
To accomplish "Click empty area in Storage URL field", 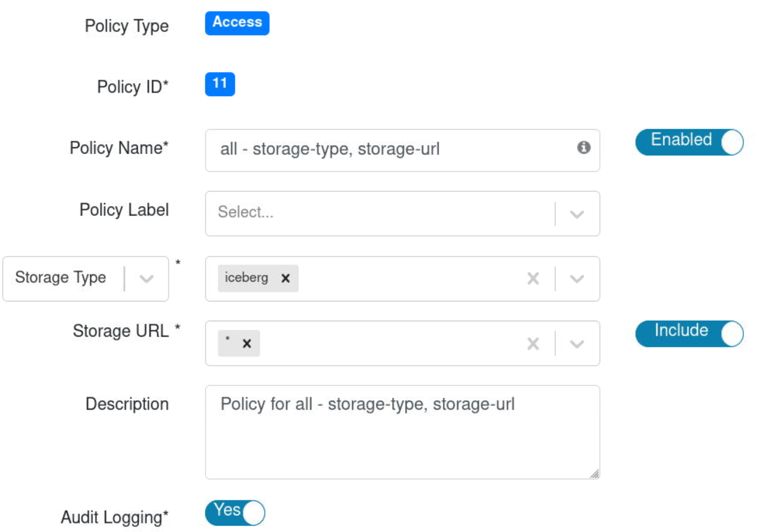I will [x=390, y=344].
